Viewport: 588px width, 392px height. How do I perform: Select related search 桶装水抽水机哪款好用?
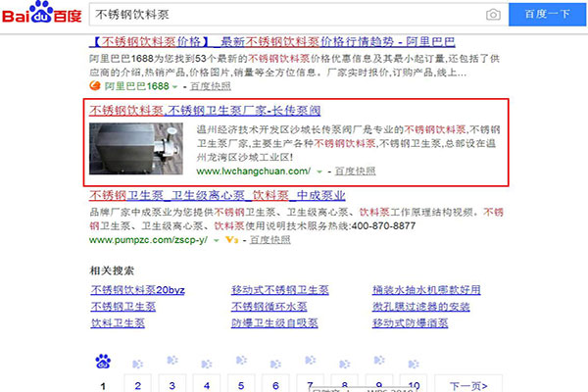tap(426, 290)
